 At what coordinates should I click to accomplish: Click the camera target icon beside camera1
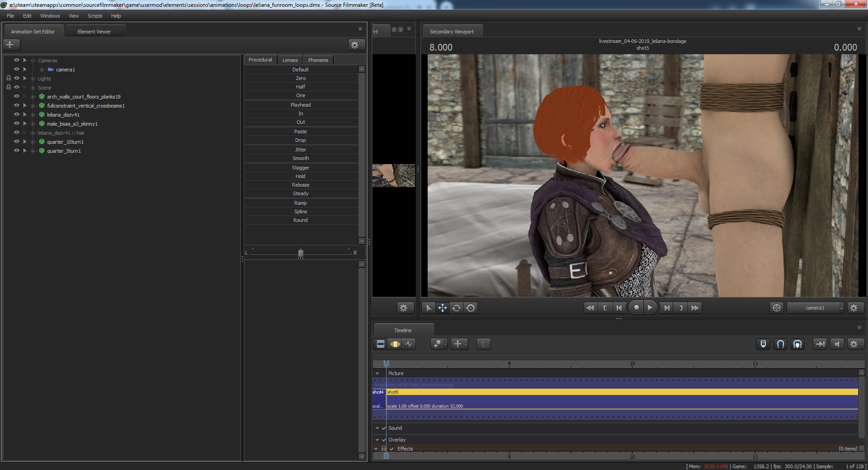coord(777,308)
